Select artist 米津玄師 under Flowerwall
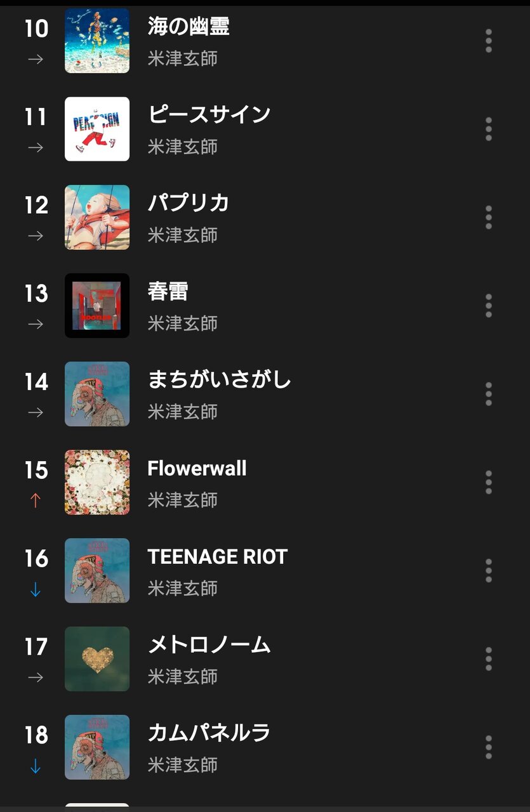Screen dimensions: 530x812 coord(183,500)
